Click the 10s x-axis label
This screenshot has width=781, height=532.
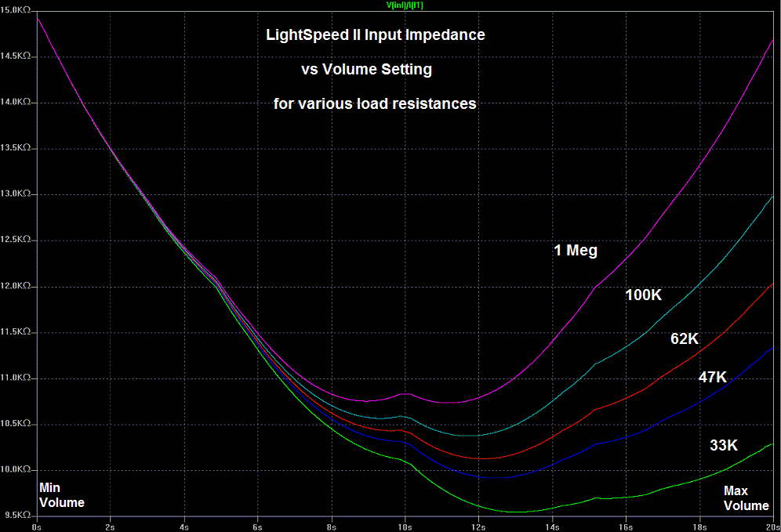coord(405,527)
